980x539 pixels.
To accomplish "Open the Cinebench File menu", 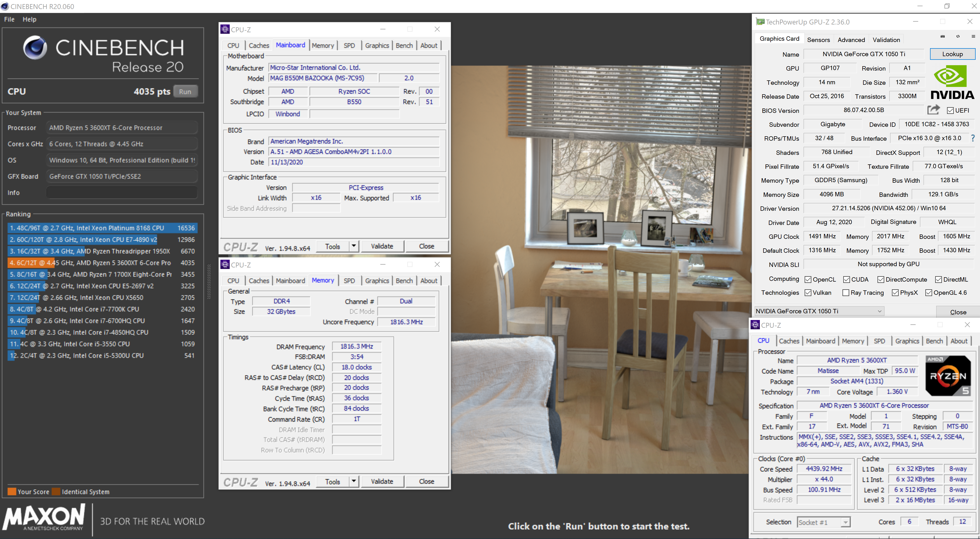I will [x=9, y=19].
